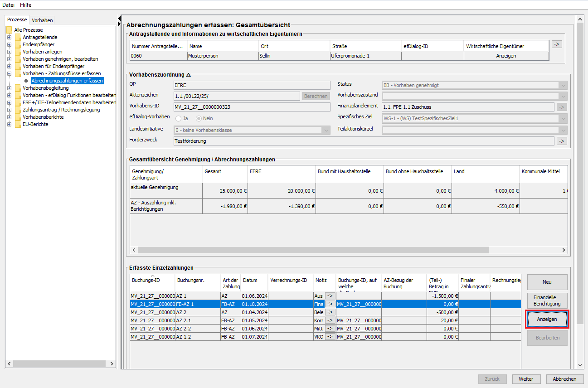This screenshot has width=588, height=388.
Task: Click arrow button next to Wirtschaftliche Eigentümer
Action: [x=557, y=44]
